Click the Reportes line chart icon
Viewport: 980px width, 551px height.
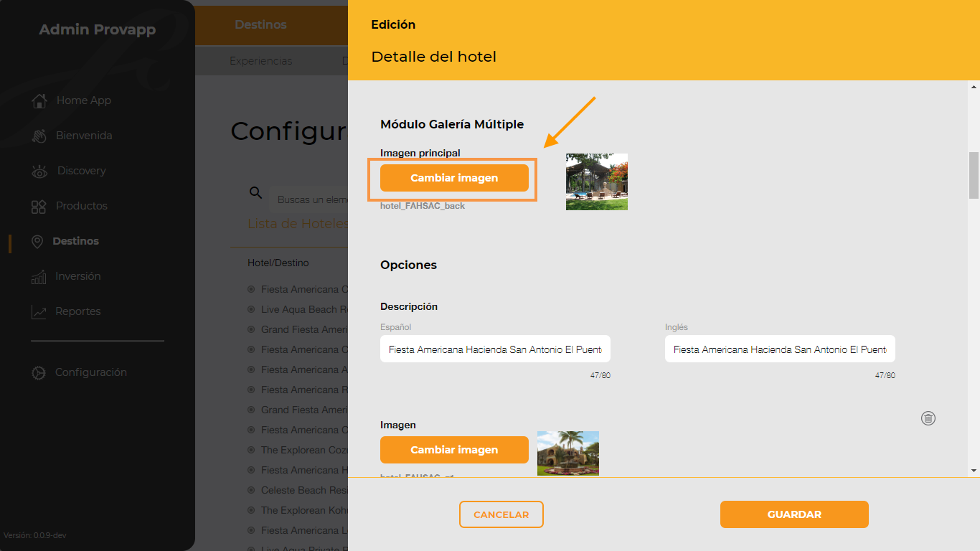(x=39, y=312)
